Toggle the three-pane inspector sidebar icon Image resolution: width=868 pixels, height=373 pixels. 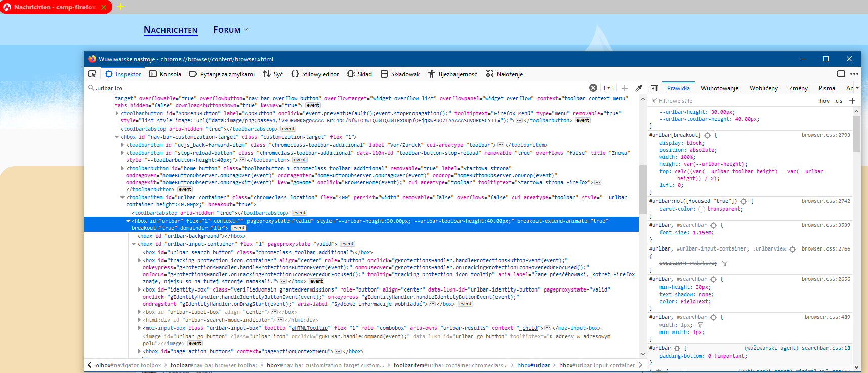tap(654, 88)
